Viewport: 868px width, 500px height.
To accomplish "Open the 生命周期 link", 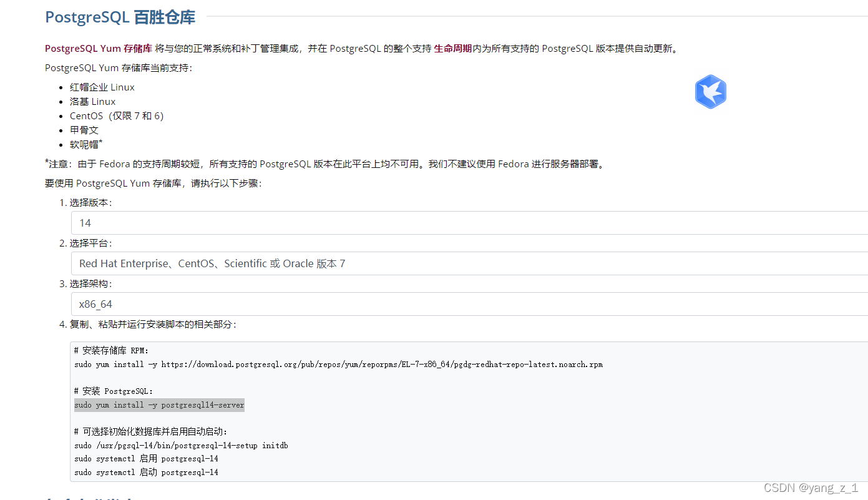I will point(452,49).
